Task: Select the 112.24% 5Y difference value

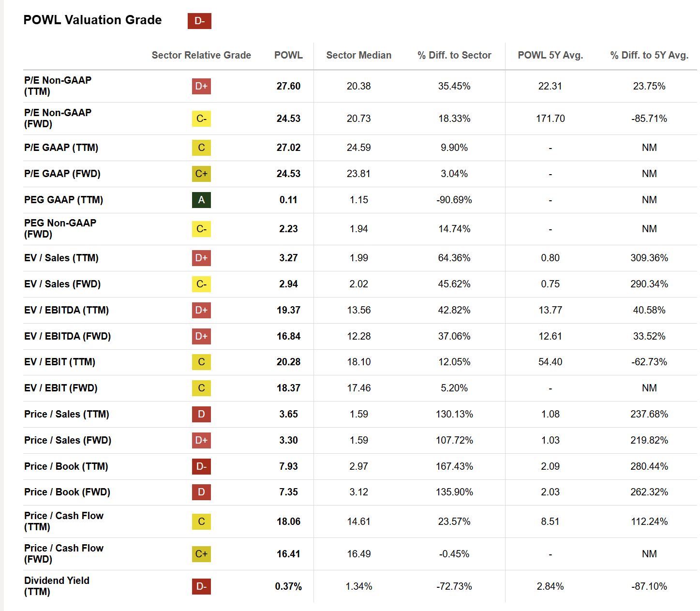Action: 649,522
